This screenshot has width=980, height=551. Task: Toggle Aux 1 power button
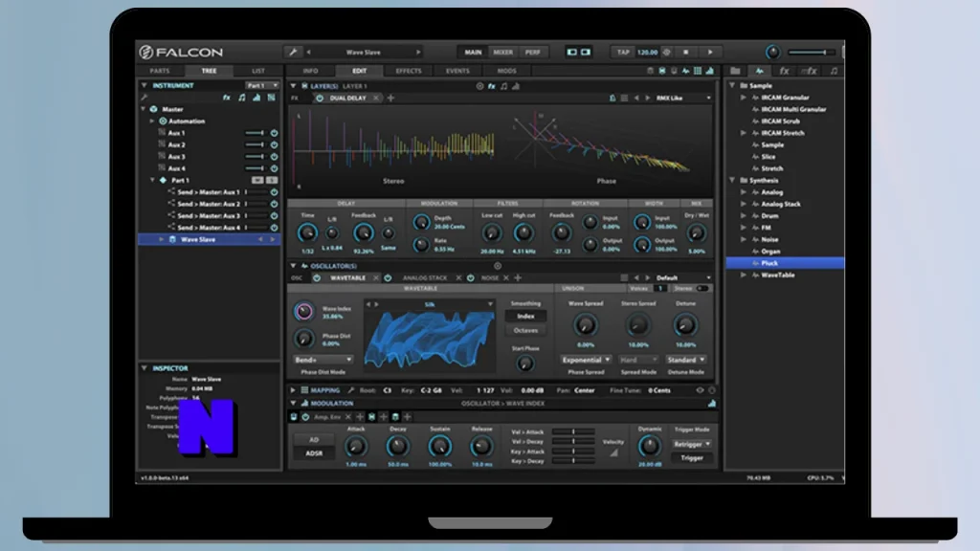click(x=274, y=133)
